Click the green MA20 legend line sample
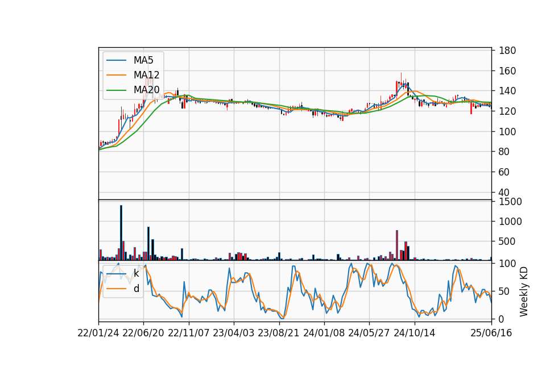The height and width of the screenshot is (392, 546). tap(116, 90)
